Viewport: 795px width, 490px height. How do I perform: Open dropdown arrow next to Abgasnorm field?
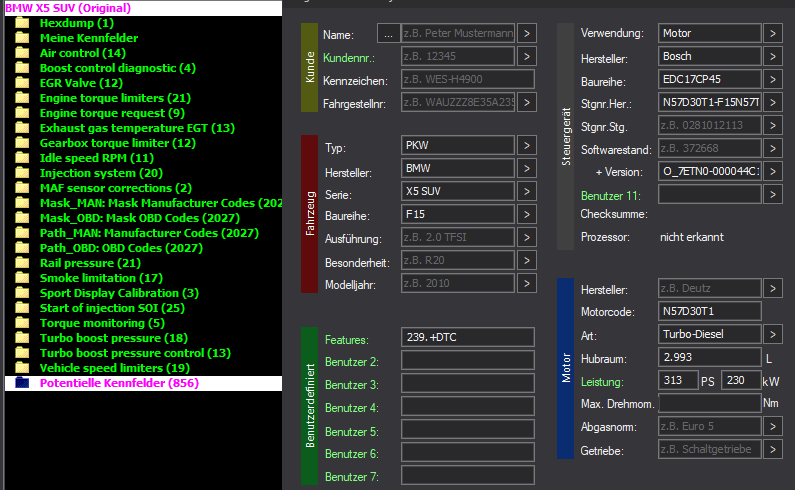[x=773, y=427]
